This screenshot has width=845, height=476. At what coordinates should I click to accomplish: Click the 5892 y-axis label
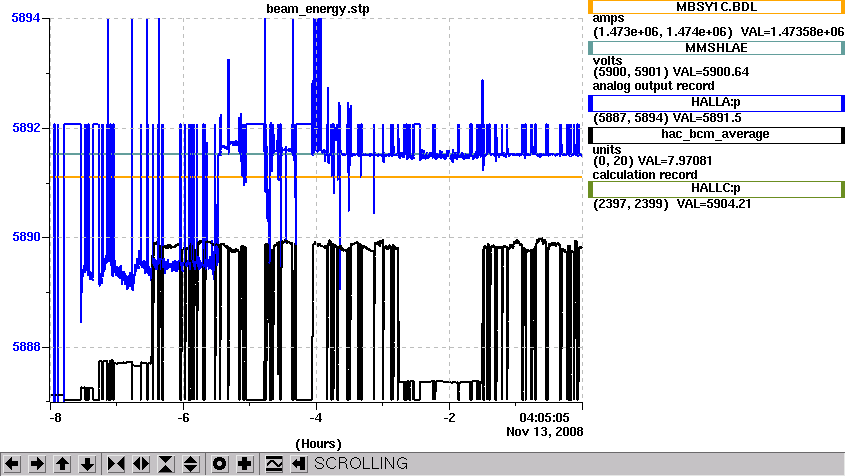click(x=26, y=128)
